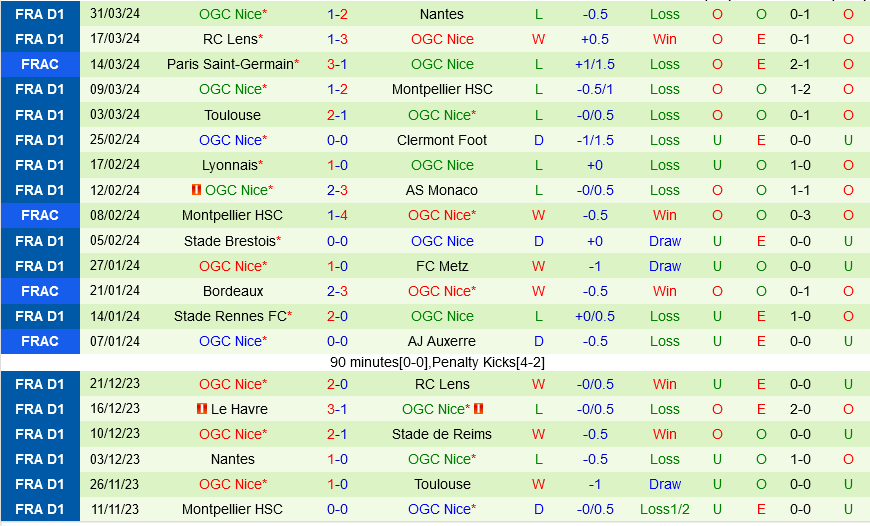
Task: Open the 1-4 score of Montpellier HSC match
Action: 337,215
